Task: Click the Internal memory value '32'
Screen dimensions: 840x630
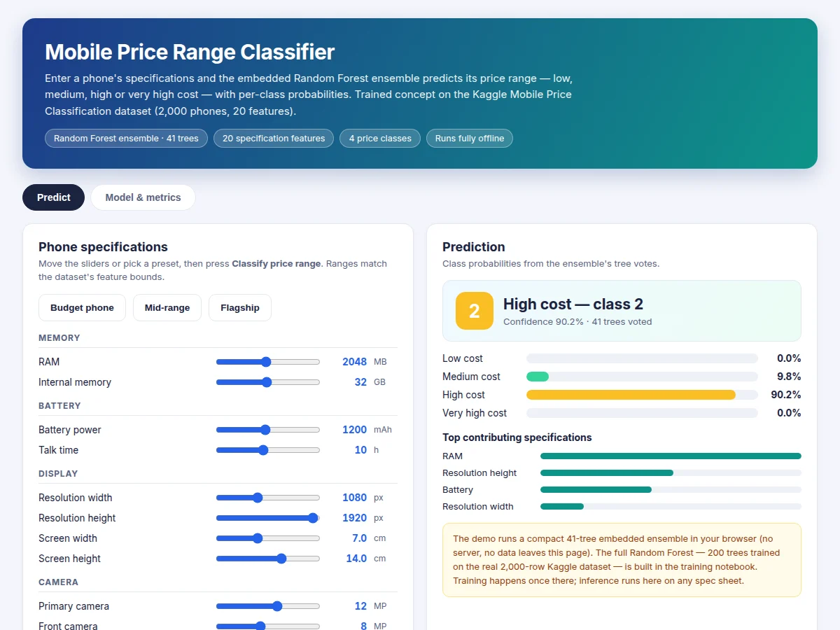Action: pos(360,382)
